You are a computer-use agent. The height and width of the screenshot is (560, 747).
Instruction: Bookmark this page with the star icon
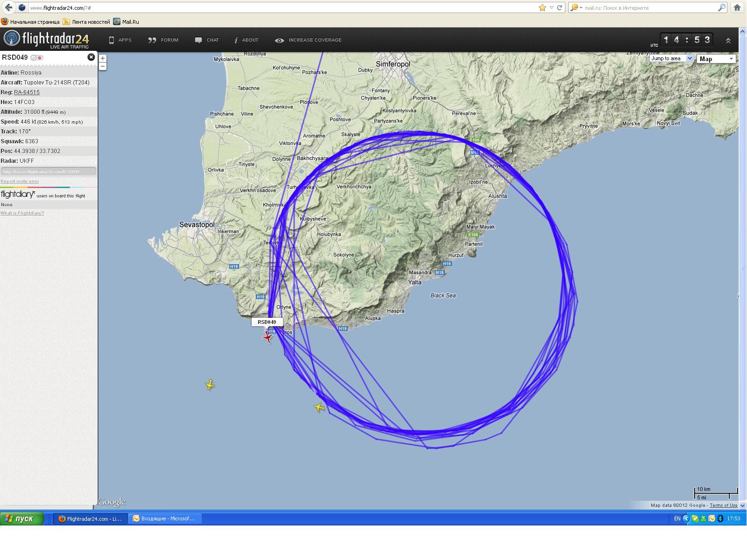(542, 7)
